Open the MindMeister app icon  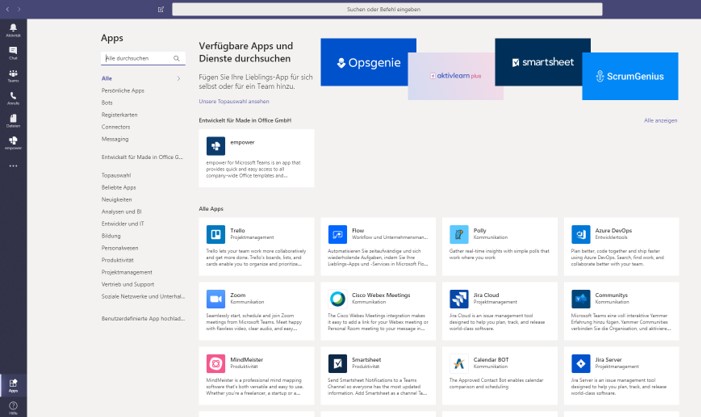click(x=215, y=363)
